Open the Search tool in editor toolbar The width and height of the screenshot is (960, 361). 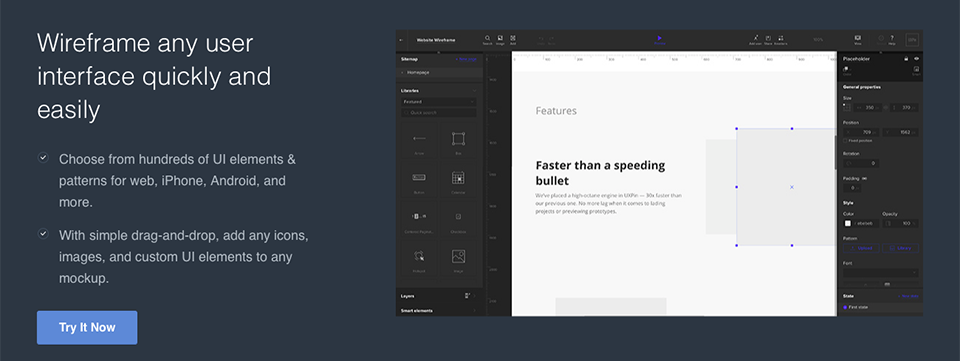coord(487,40)
